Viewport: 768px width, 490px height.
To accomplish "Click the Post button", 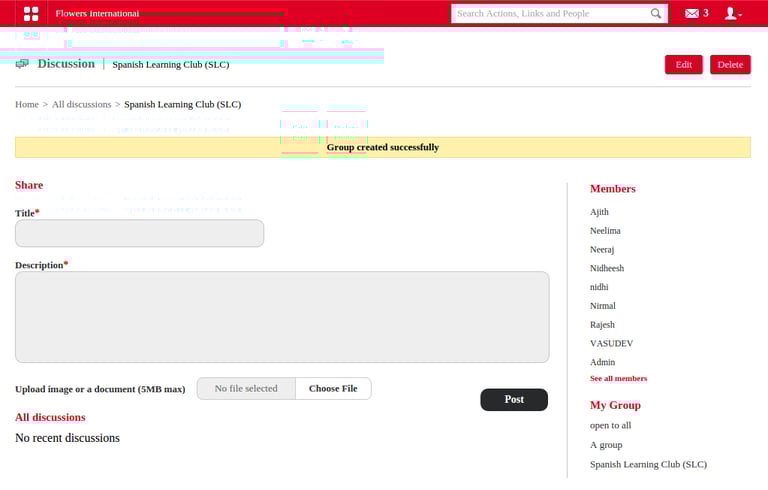I will click(x=514, y=399).
